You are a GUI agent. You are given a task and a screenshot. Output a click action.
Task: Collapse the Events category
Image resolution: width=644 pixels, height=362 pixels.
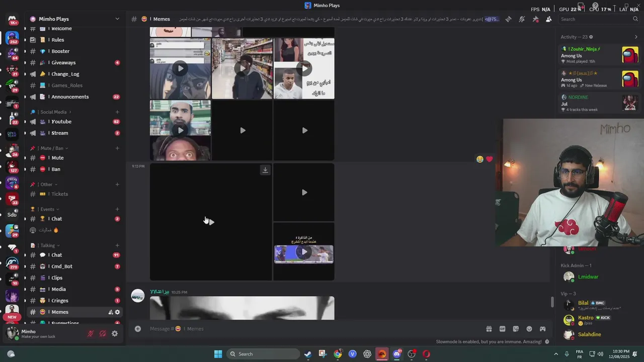45,209
